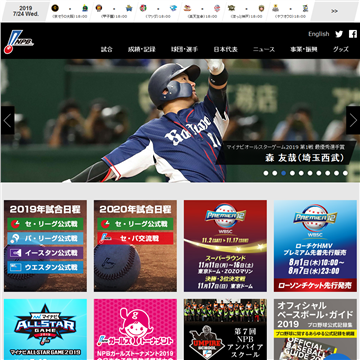Screen dimensions: 360x360
Task: Show previous carousel slide with left arrow
Action: tap(7, 120)
